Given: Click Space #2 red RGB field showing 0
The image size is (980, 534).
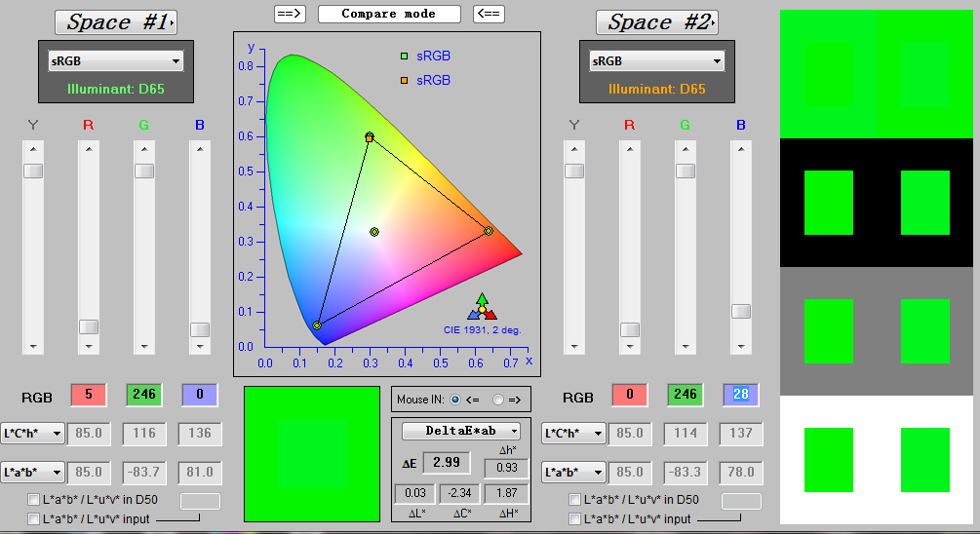Looking at the screenshot, I should point(630,395).
